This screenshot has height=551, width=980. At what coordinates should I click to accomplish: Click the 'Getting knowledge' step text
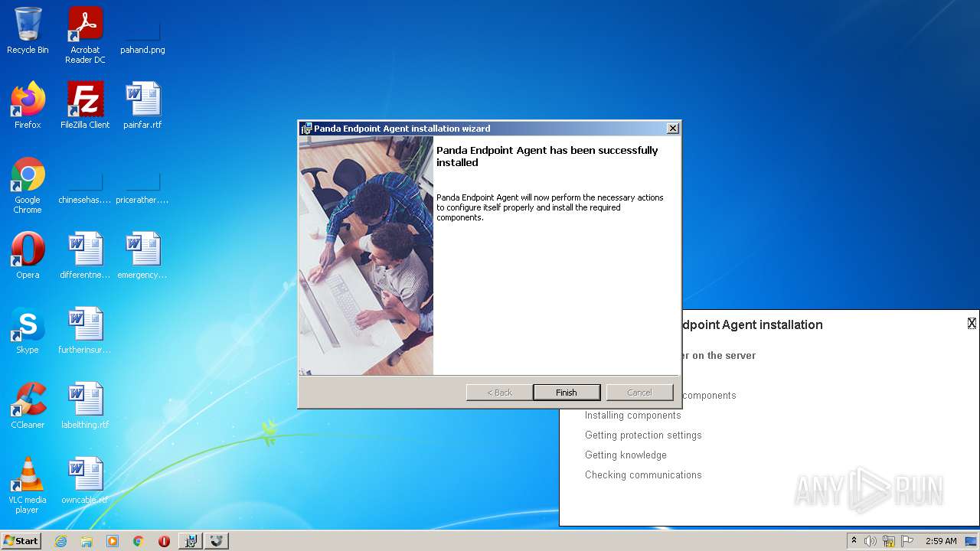626,455
